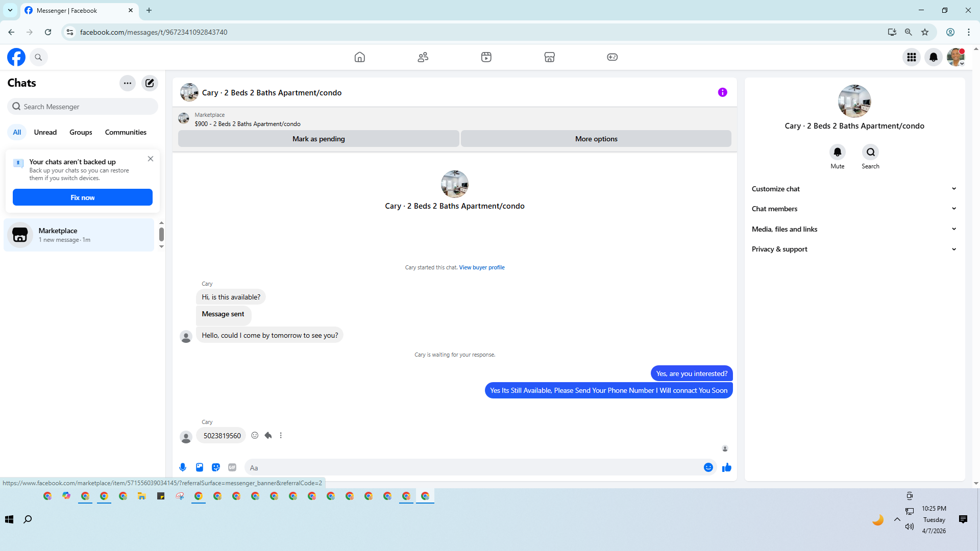The width and height of the screenshot is (980, 551).
Task: Click the listing thumbnail in chat header
Action: point(189,92)
